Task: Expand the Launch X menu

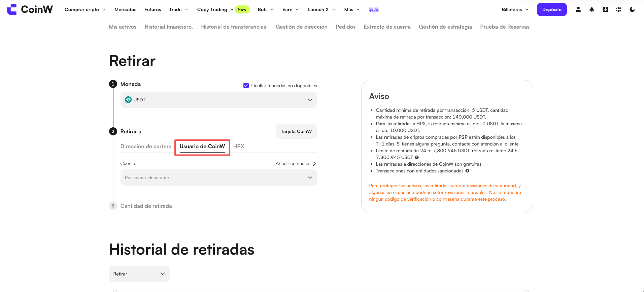Action: [321, 9]
